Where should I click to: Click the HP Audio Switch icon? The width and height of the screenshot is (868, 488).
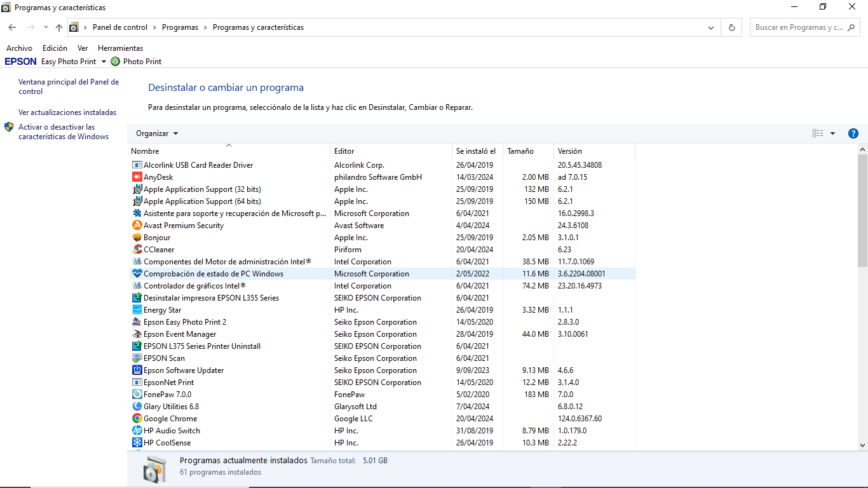(137, 431)
